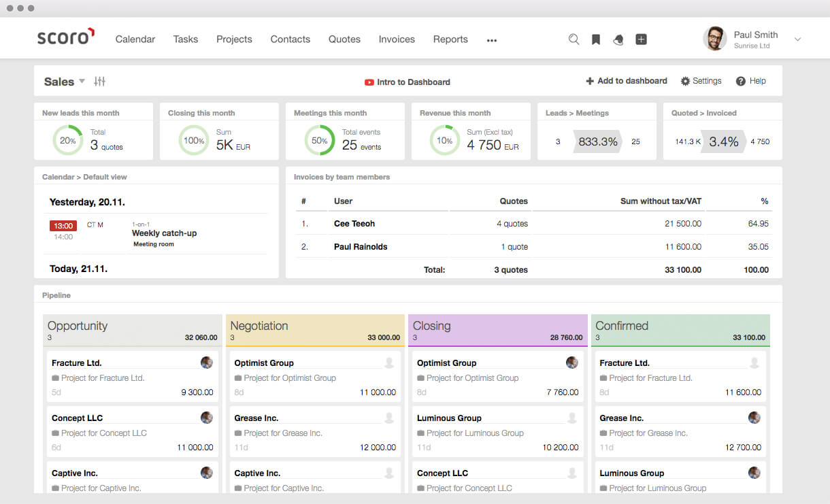The height and width of the screenshot is (504, 830).
Task: Click the 100% closing progress ring
Action: click(x=194, y=140)
